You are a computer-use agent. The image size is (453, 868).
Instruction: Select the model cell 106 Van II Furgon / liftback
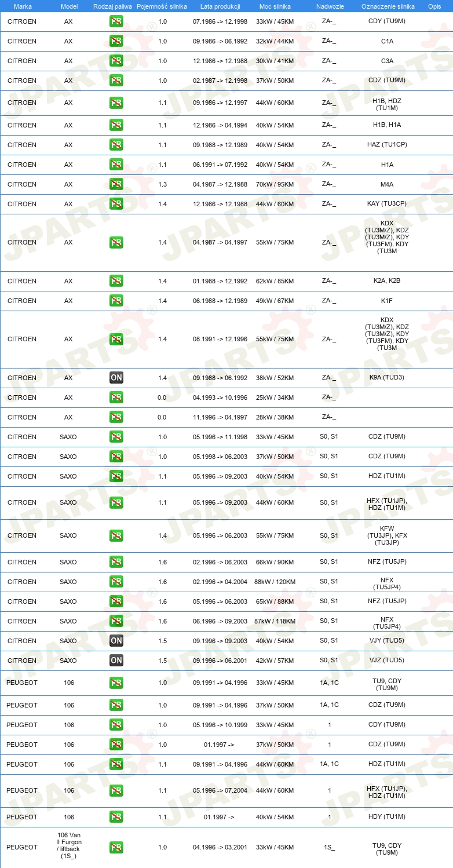pyautogui.click(x=69, y=845)
